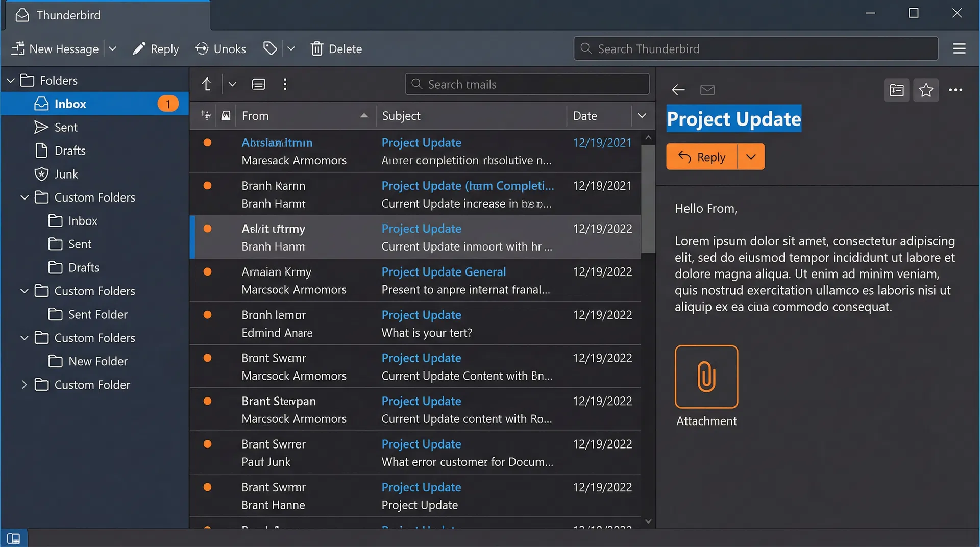980x547 pixels.
Task: Open the hamburger application menu
Action: click(x=959, y=48)
